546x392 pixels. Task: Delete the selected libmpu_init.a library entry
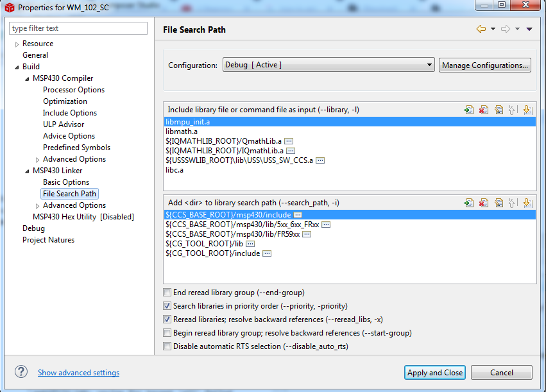pos(484,110)
